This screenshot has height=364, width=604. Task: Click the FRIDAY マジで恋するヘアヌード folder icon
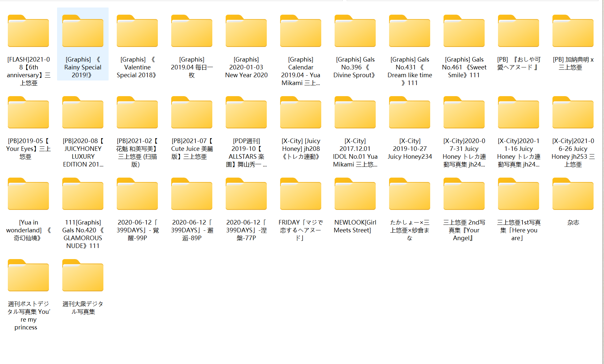(x=301, y=194)
